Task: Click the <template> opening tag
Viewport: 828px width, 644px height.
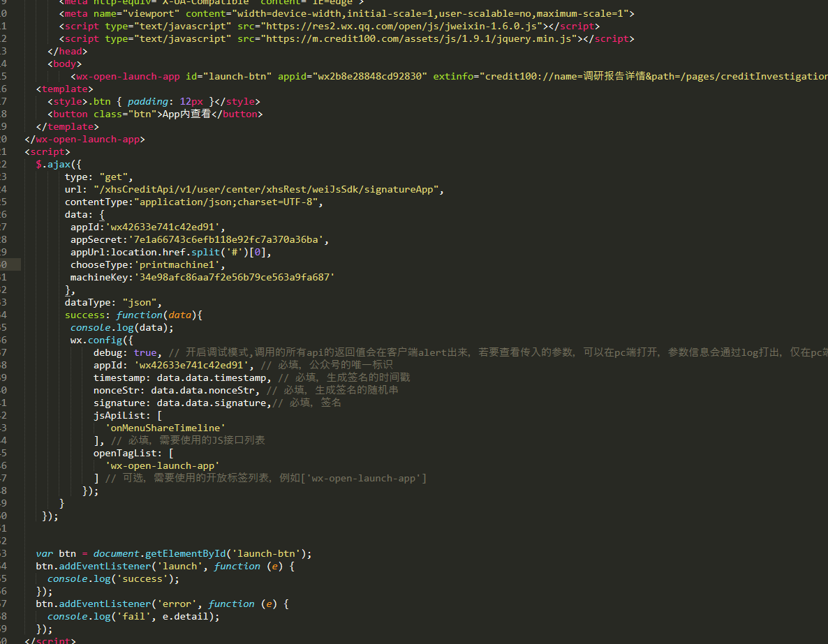Action: [x=64, y=89]
